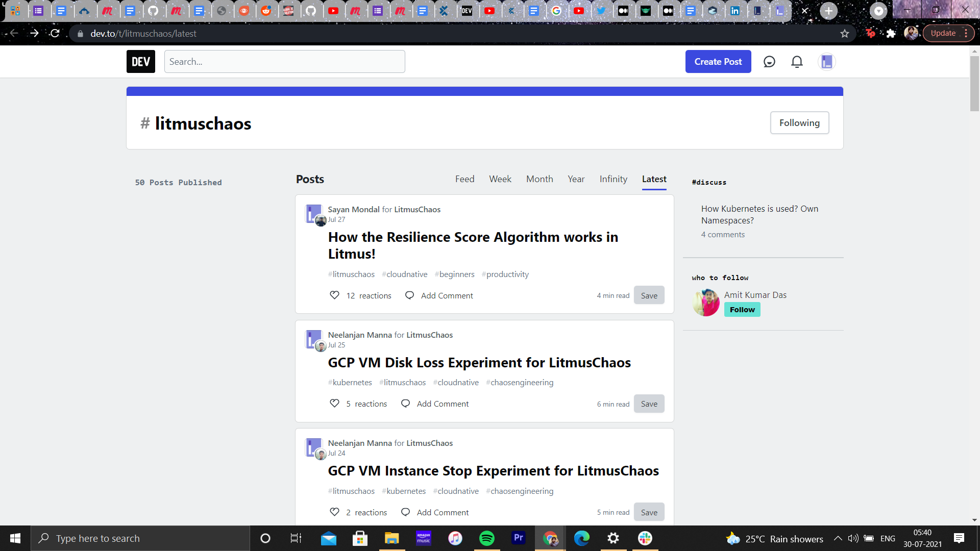Follow Amit Kumar Das
The image size is (980, 551).
[742, 310]
